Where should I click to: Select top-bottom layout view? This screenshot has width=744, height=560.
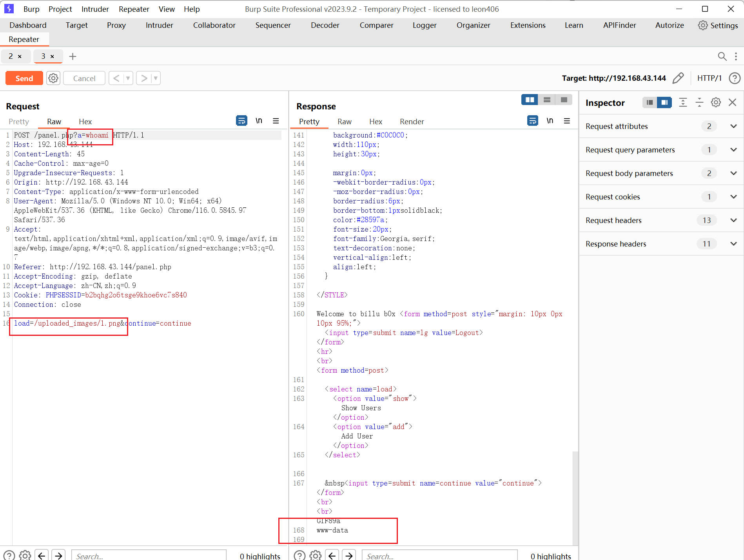[547, 100]
